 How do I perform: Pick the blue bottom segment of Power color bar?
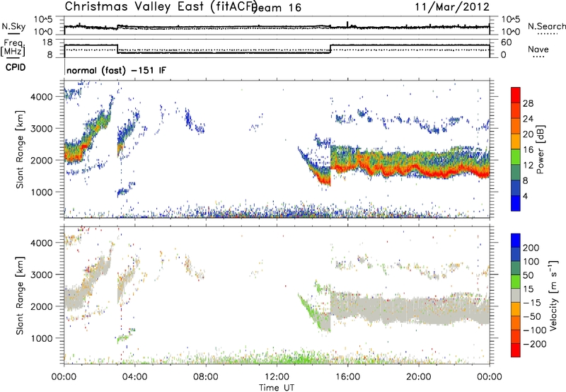click(x=516, y=204)
